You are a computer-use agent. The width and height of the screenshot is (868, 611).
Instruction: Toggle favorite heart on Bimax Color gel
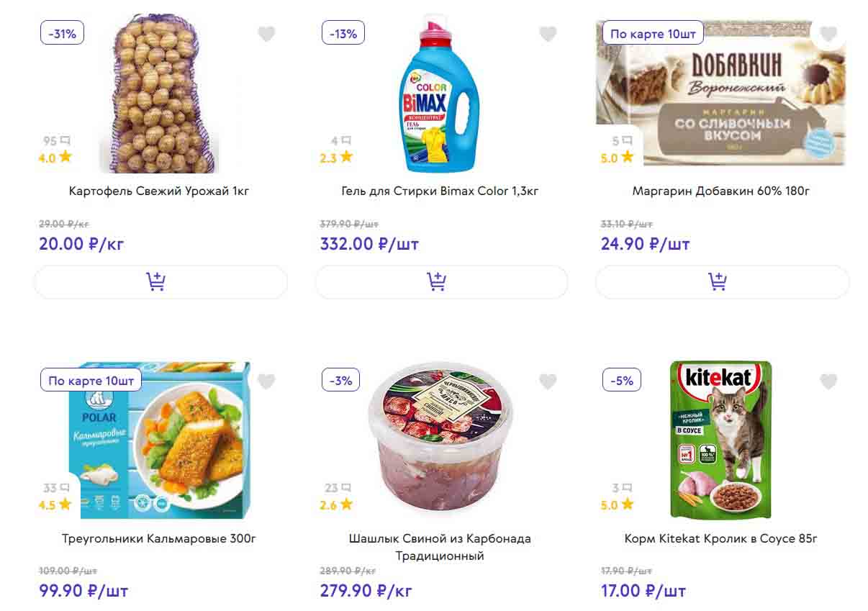click(x=548, y=34)
